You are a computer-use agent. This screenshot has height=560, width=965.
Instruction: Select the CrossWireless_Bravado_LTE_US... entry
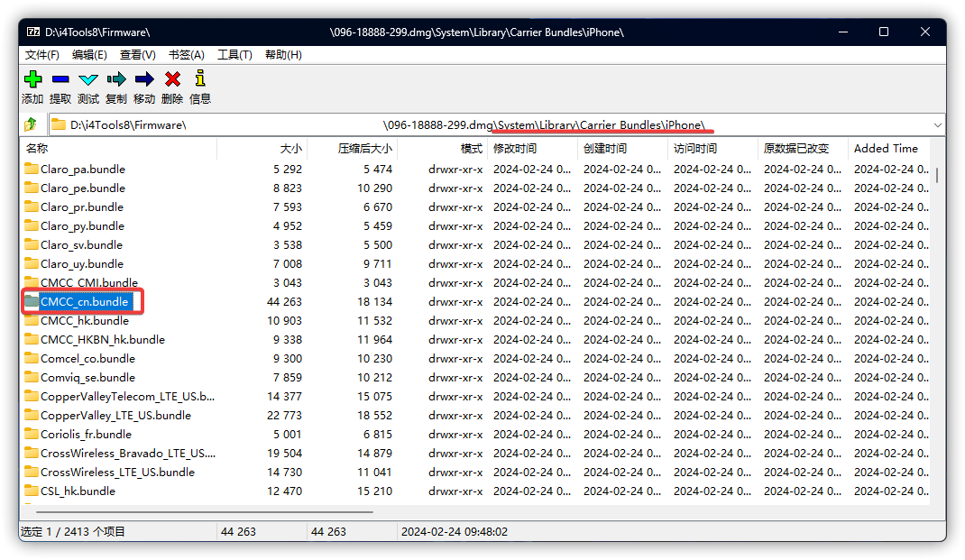point(128,453)
